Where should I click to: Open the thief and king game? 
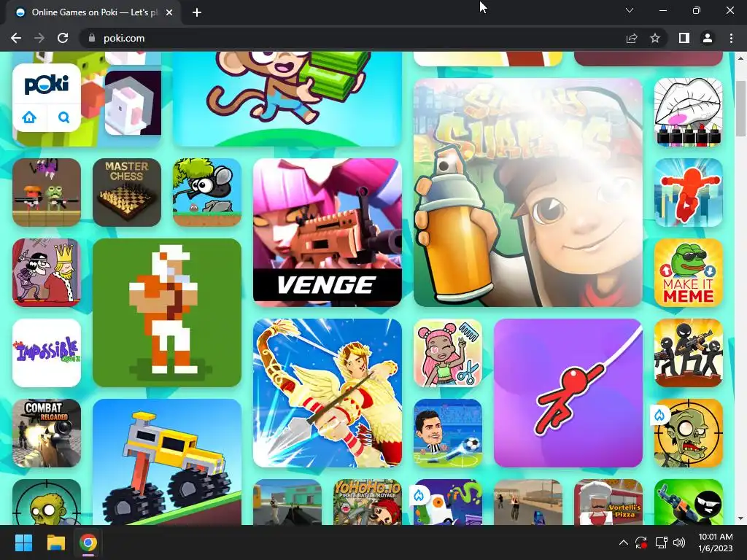[x=47, y=273]
